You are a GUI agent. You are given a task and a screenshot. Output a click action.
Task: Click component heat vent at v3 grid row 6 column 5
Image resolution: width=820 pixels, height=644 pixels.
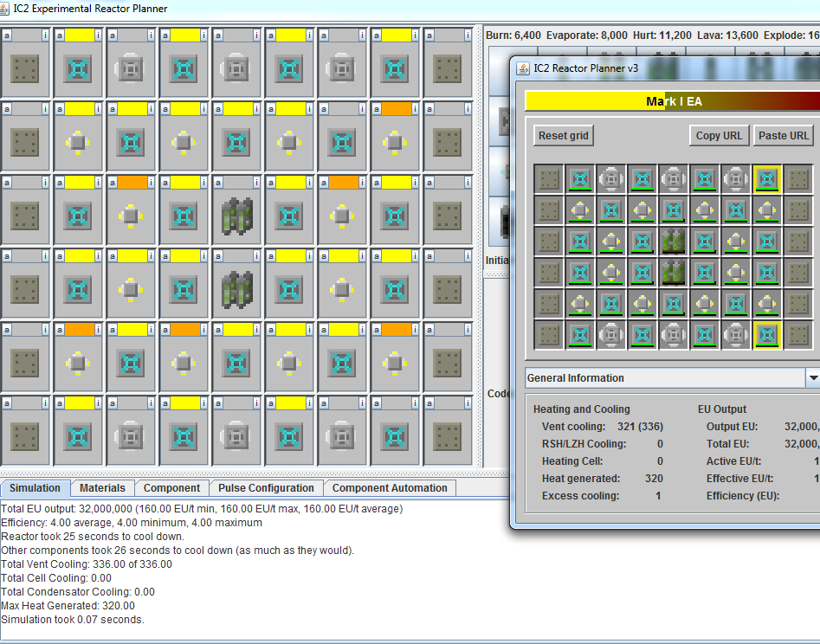click(x=674, y=335)
